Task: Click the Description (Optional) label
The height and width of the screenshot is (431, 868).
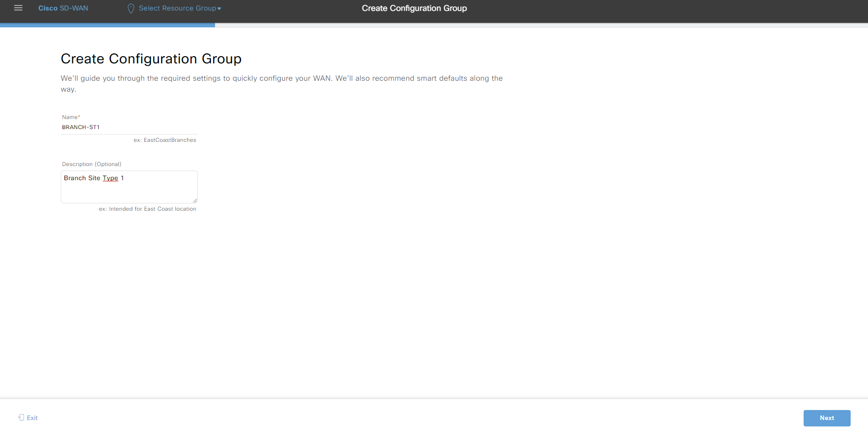Action: pyautogui.click(x=92, y=164)
